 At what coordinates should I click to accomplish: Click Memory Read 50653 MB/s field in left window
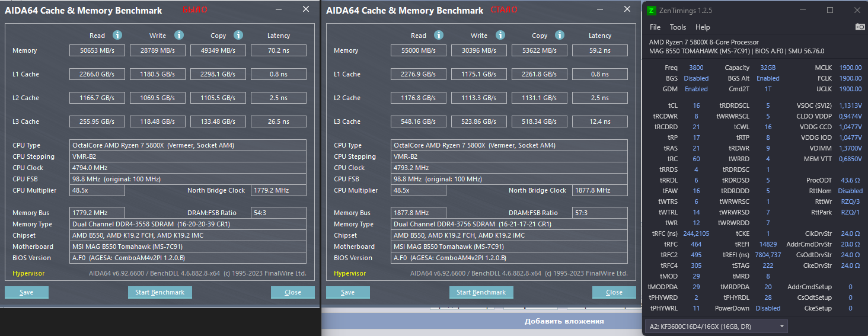click(97, 50)
